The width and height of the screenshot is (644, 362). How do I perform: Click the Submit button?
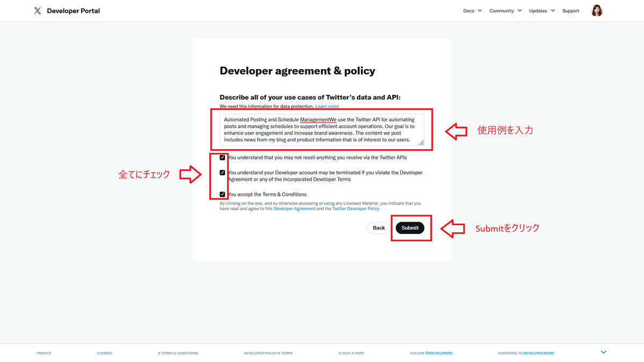[x=410, y=228]
